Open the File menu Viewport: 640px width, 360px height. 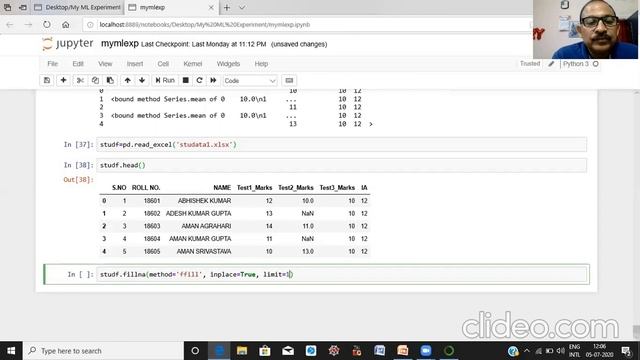click(53, 64)
